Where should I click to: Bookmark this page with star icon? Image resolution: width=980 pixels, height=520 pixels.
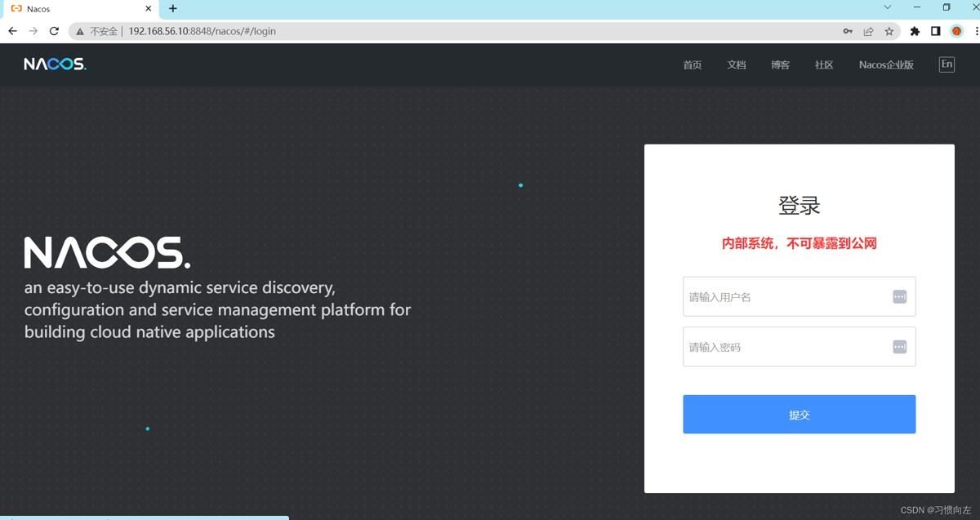889,31
